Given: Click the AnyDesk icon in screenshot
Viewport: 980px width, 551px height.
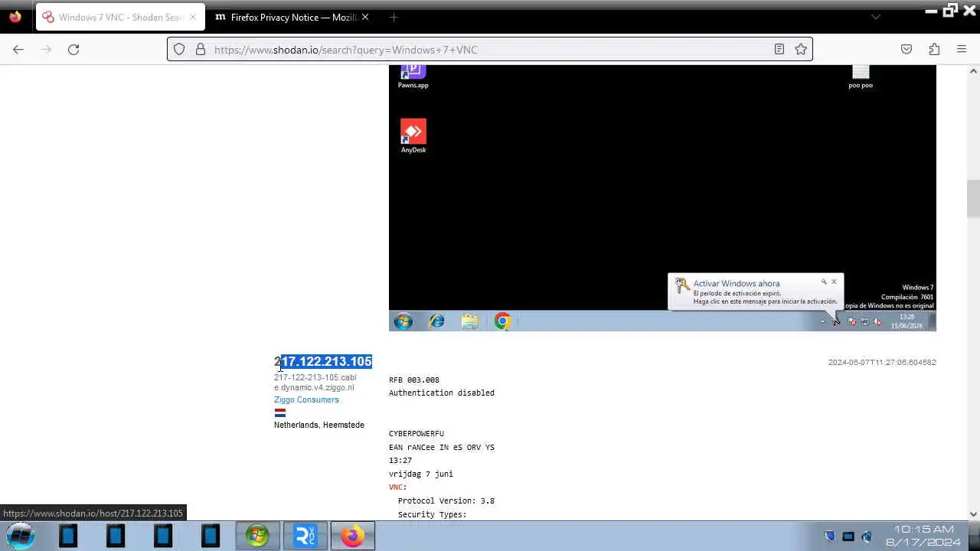Looking at the screenshot, I should (x=413, y=136).
